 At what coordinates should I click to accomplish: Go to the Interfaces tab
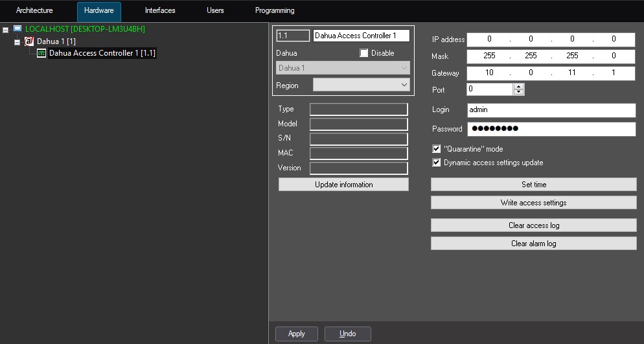(x=160, y=11)
